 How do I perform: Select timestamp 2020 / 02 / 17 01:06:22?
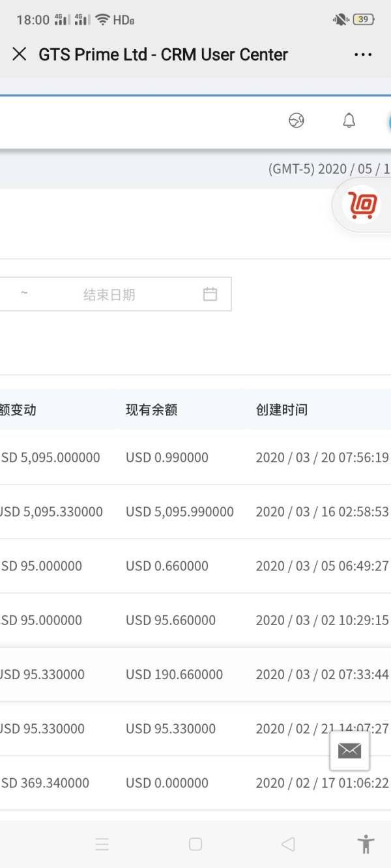tap(323, 783)
